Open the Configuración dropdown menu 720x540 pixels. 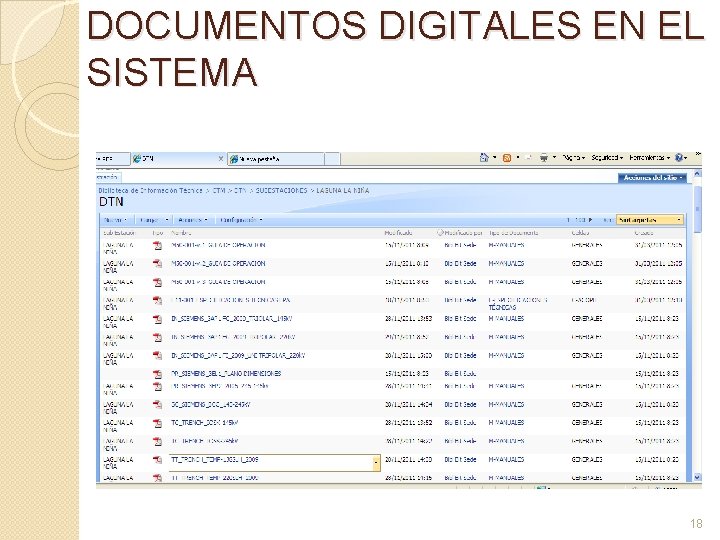241,220
